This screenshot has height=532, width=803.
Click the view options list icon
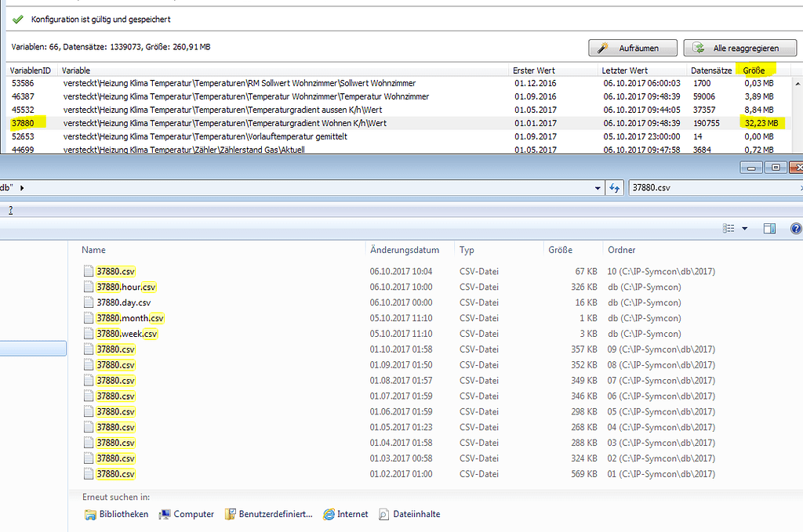coord(729,228)
